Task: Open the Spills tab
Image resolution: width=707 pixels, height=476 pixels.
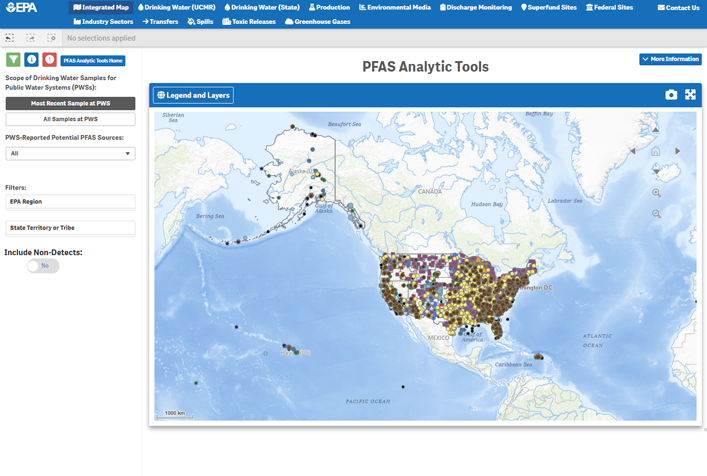Action: point(200,21)
